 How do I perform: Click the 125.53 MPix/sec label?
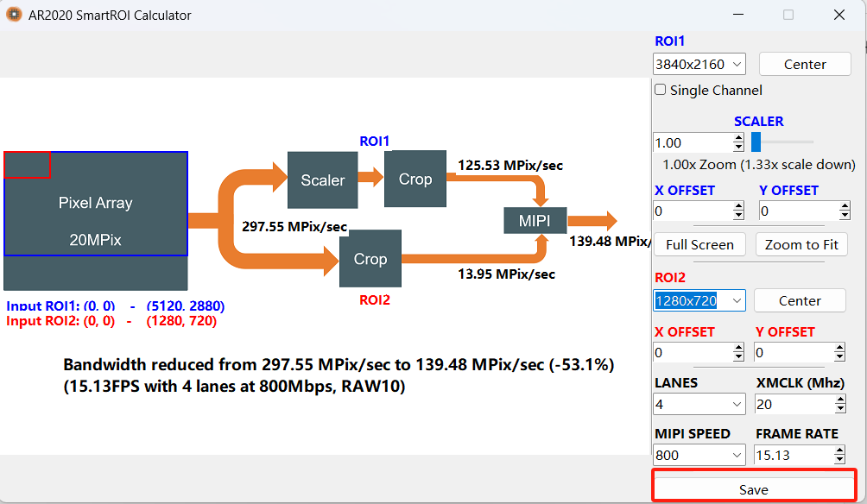510,165
